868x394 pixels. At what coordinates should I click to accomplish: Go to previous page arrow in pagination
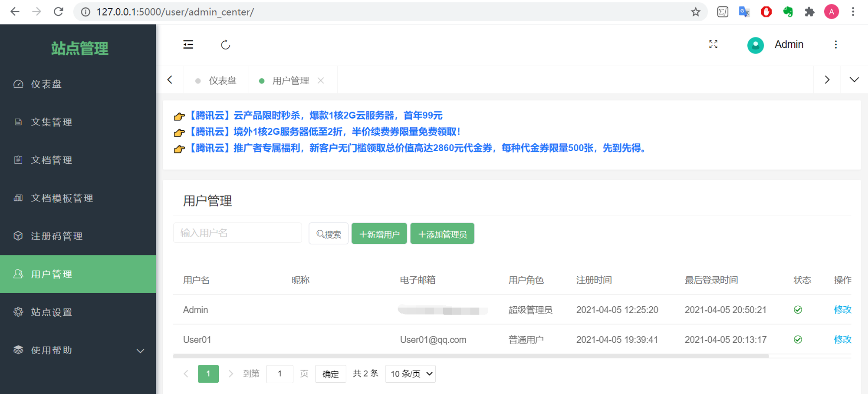tap(186, 374)
